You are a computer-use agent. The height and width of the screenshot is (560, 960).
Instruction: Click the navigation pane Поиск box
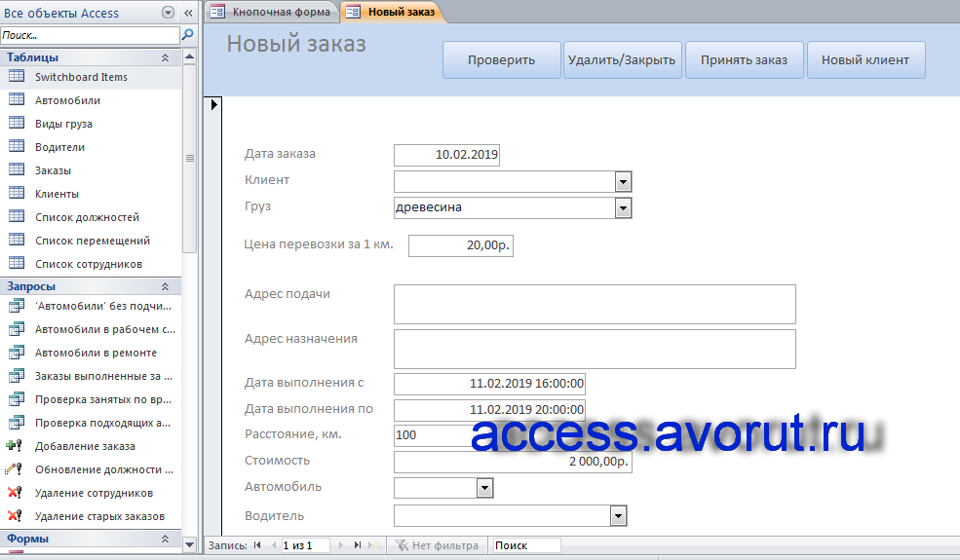coord(90,35)
